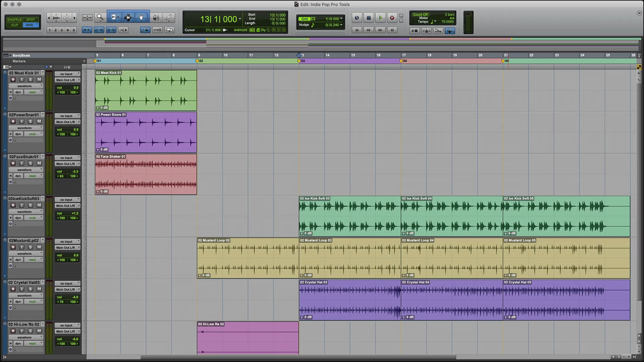Switch to SLIP edit mode
The width and height of the screenshot is (644, 362).
coord(14,25)
